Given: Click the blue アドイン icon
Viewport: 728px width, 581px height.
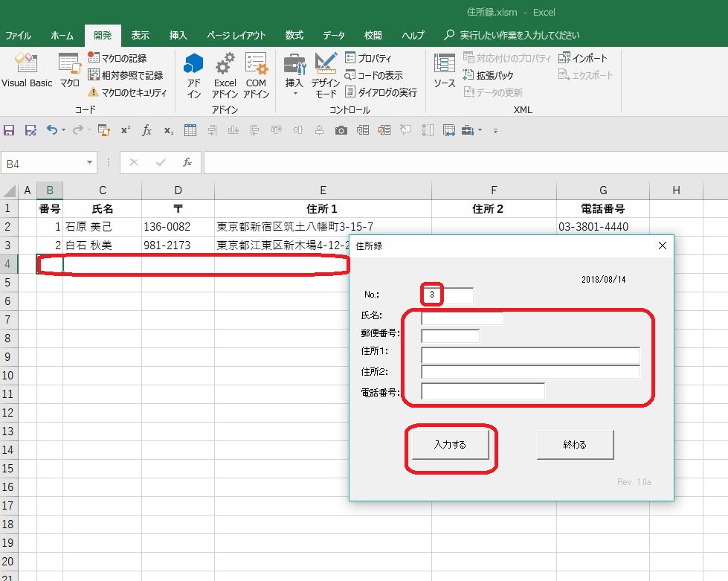Looking at the screenshot, I should click(193, 75).
